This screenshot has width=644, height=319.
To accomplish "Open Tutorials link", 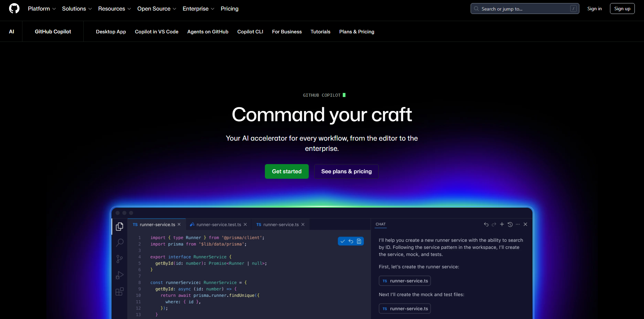I will pyautogui.click(x=320, y=32).
